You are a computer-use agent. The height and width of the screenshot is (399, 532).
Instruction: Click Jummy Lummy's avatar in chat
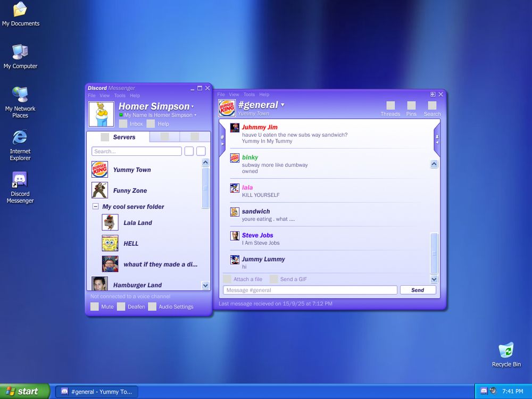(235, 260)
